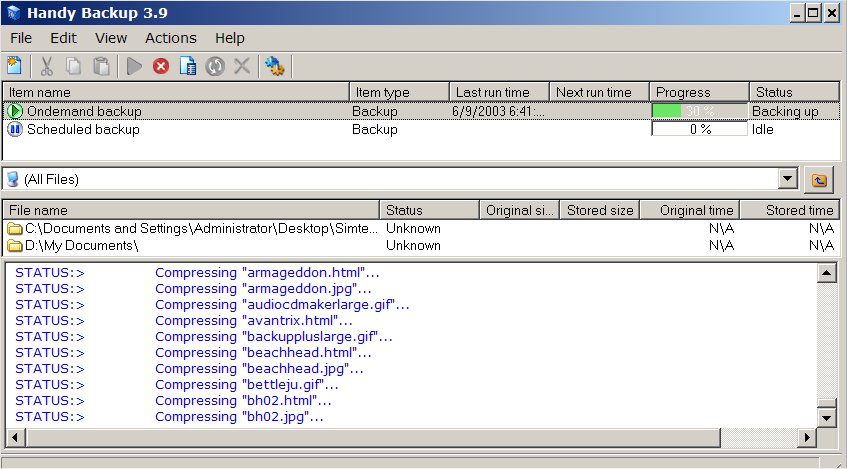Viewport: 847px width, 469px height.
Task: Click the log horizontal scrollbar thumb
Action: pyautogui.click(x=373, y=437)
